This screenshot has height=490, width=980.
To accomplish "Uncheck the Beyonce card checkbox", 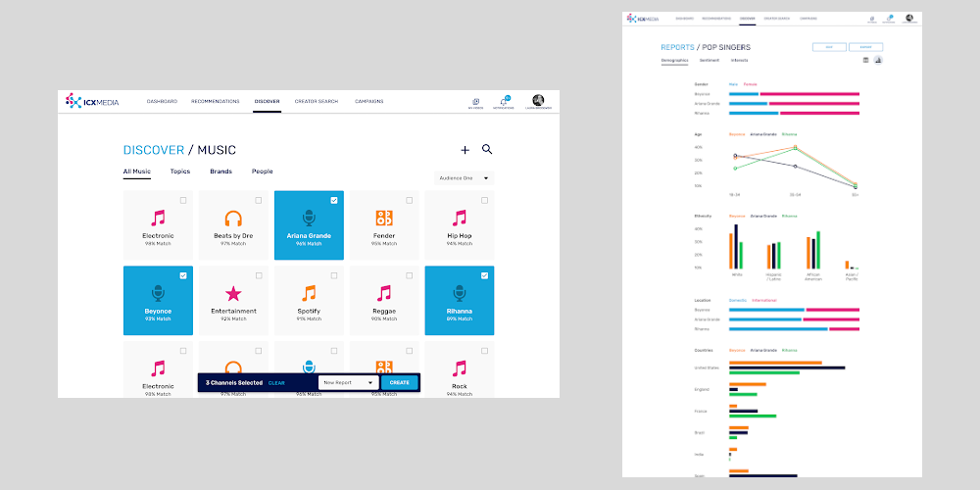I will [183, 275].
